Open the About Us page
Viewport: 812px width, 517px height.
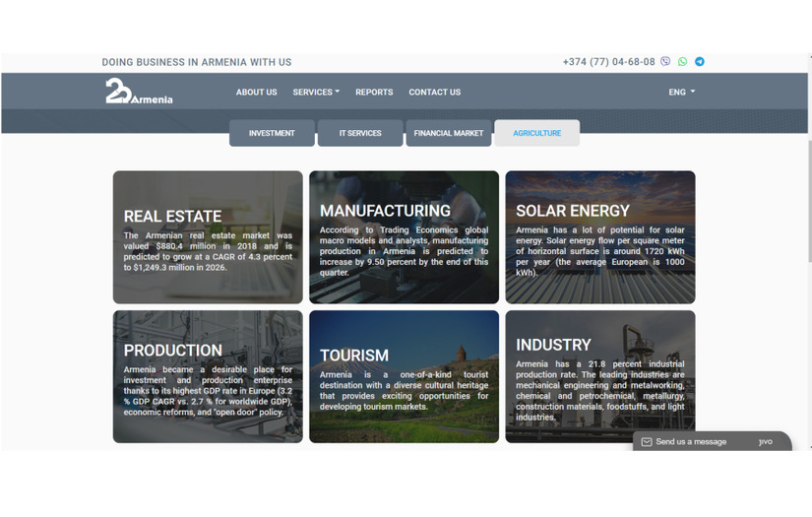click(256, 93)
